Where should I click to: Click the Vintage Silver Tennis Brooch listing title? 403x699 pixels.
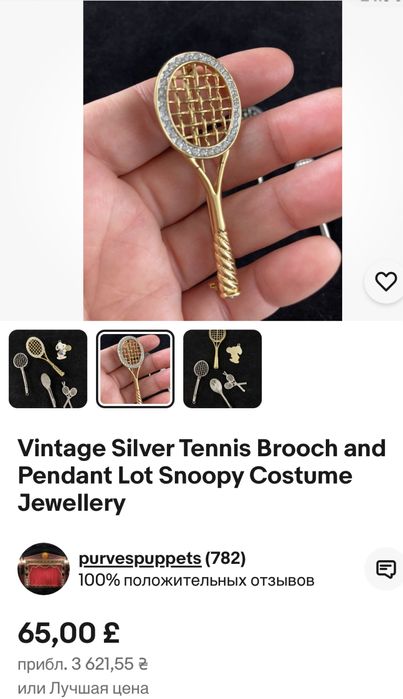(202, 475)
